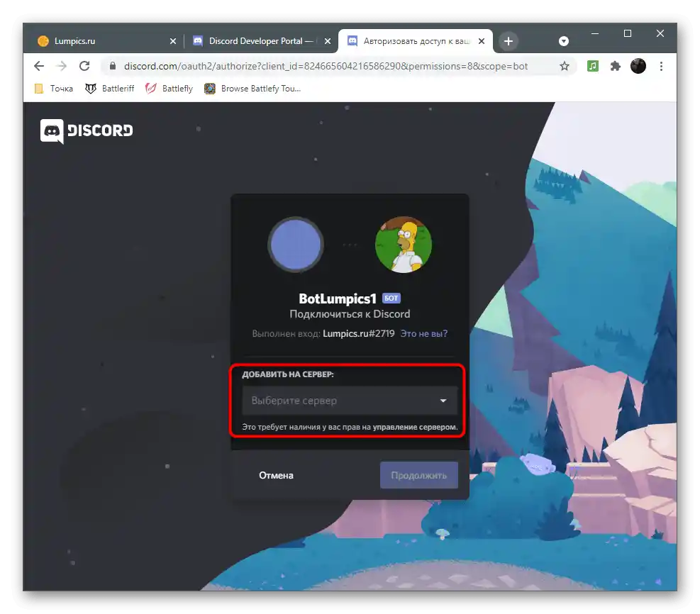
Task: Click the BotLumpics1 blue bot avatar
Action: tap(296, 245)
